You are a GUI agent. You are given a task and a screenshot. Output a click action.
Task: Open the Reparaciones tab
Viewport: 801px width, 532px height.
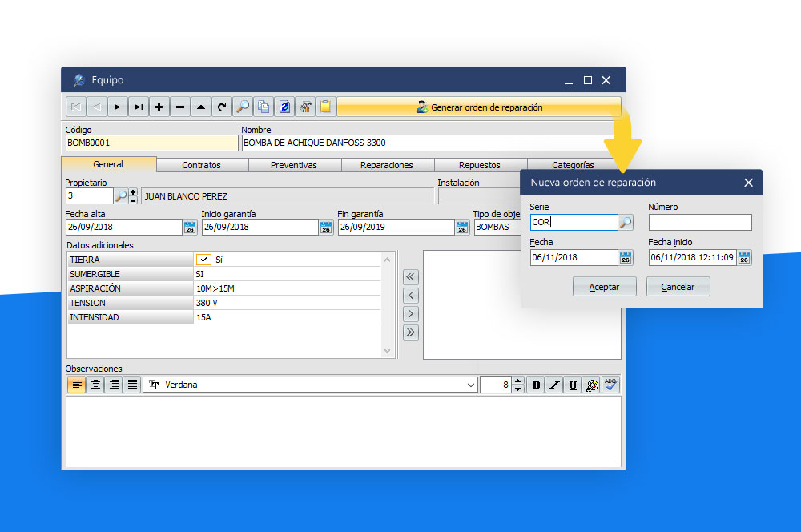point(387,165)
